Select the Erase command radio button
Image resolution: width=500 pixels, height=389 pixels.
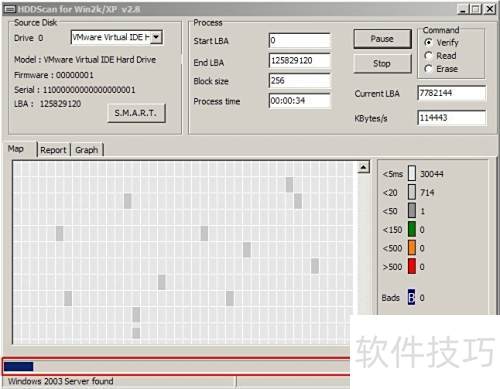pyautogui.click(x=428, y=69)
